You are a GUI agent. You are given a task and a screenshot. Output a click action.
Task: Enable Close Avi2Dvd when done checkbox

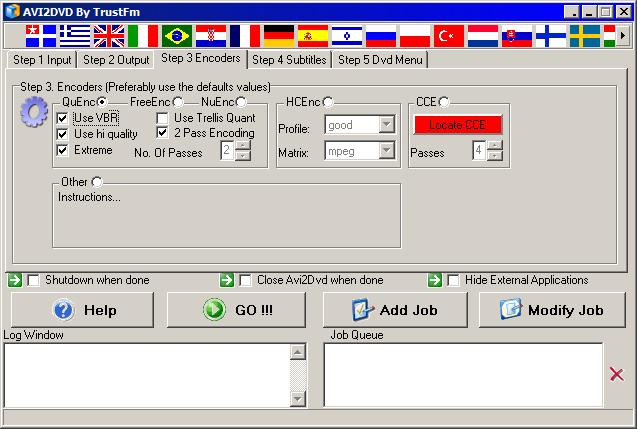(245, 280)
